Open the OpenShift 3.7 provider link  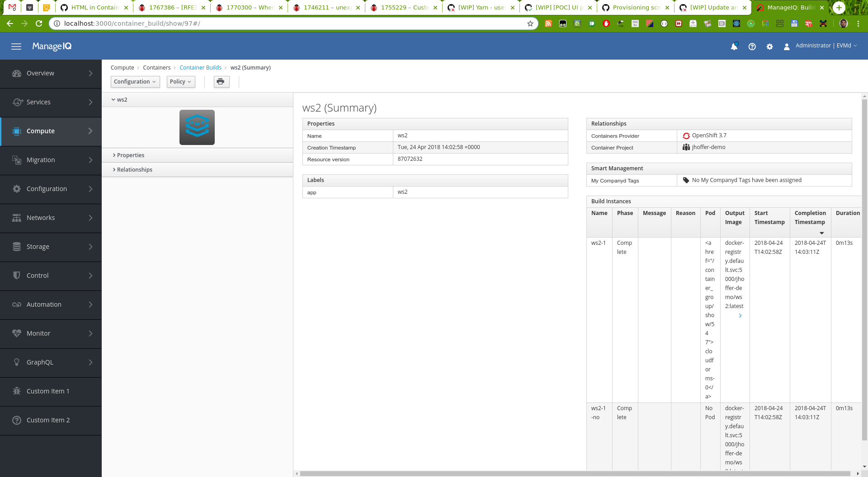tap(709, 136)
